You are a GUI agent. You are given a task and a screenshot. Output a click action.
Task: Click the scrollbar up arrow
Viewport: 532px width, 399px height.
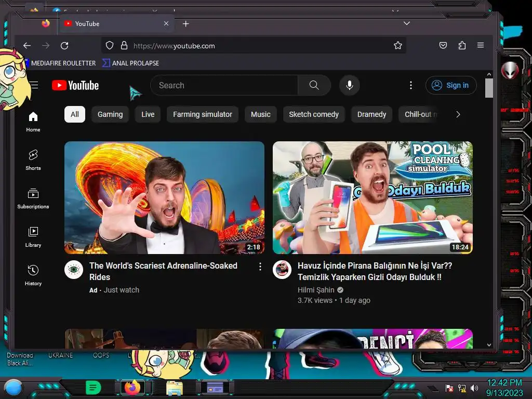(x=489, y=74)
